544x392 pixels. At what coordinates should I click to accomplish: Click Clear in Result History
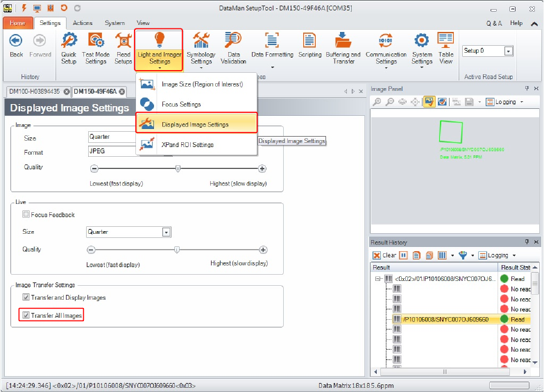384,255
